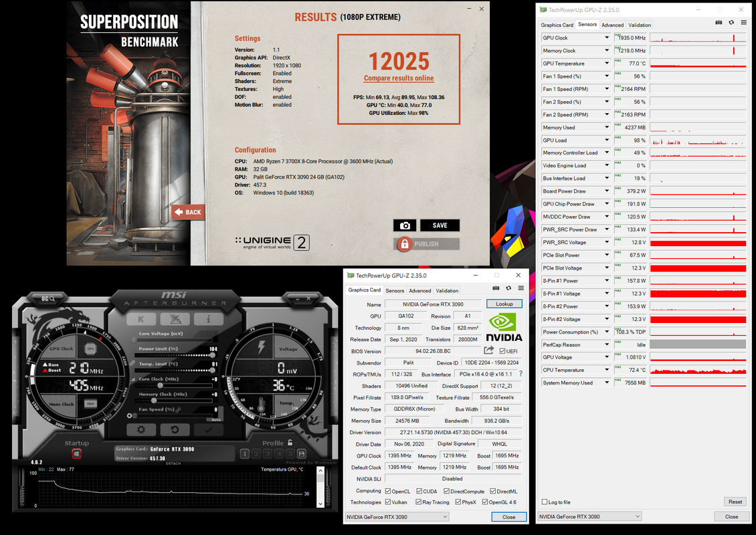Click Afterburner graph scrollbar up arrow
This screenshot has height=535, width=756.
(320, 471)
